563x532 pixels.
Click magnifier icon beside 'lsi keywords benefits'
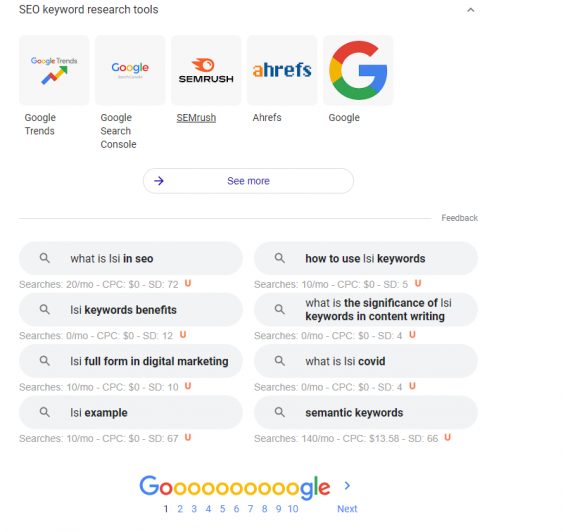coord(45,309)
